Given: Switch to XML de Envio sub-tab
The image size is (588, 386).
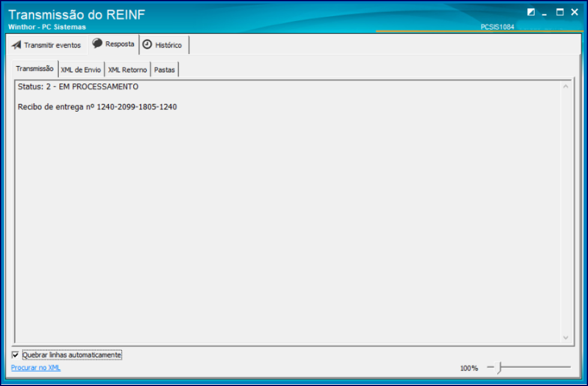Looking at the screenshot, I should click(x=81, y=70).
